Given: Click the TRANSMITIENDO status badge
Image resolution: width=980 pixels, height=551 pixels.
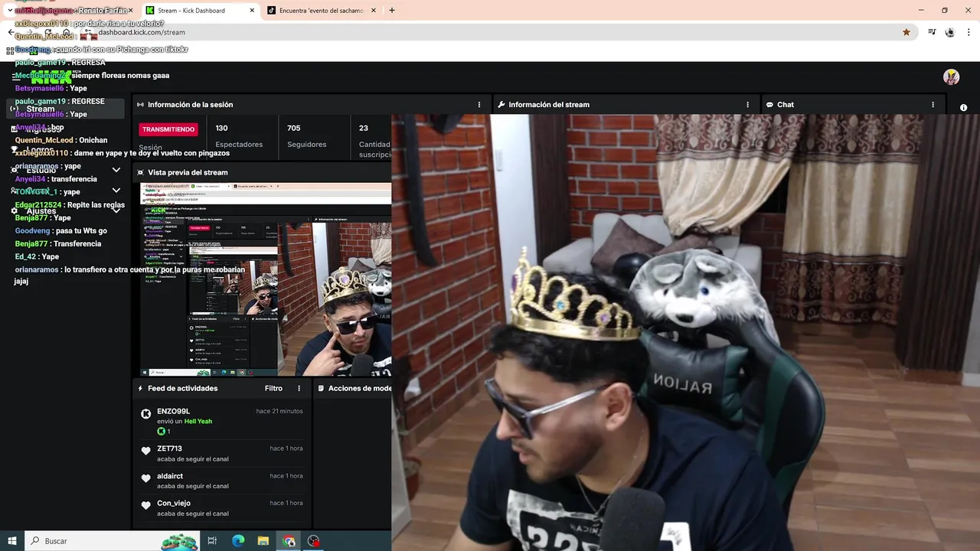Looking at the screenshot, I should click(168, 129).
